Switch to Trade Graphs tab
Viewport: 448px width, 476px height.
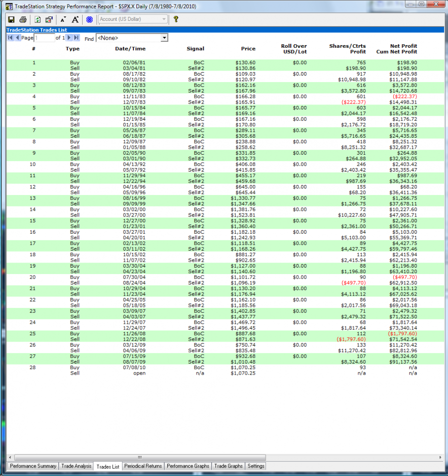228,466
